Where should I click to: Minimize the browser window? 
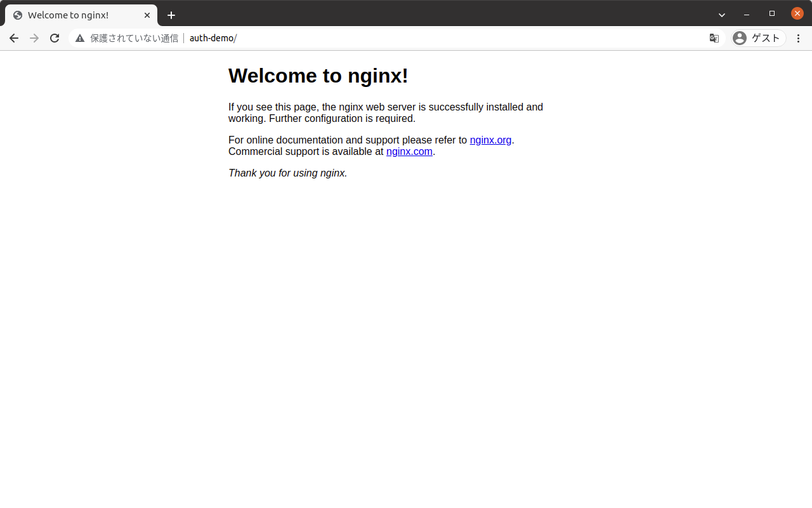click(x=747, y=14)
